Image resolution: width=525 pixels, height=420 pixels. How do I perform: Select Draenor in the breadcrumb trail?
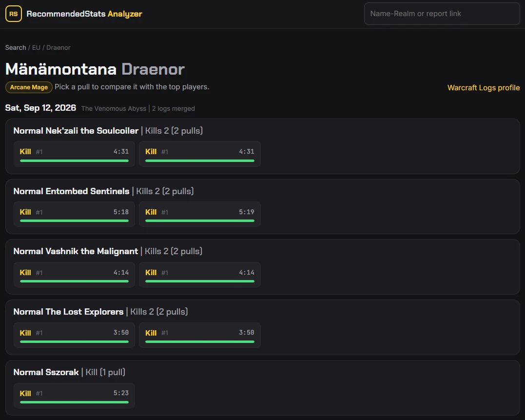[x=58, y=47]
